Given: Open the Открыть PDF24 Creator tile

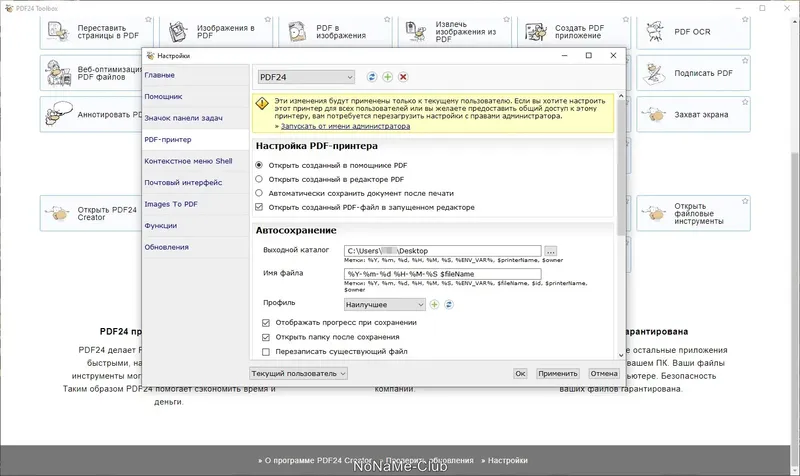Looking at the screenshot, I should [x=91, y=213].
